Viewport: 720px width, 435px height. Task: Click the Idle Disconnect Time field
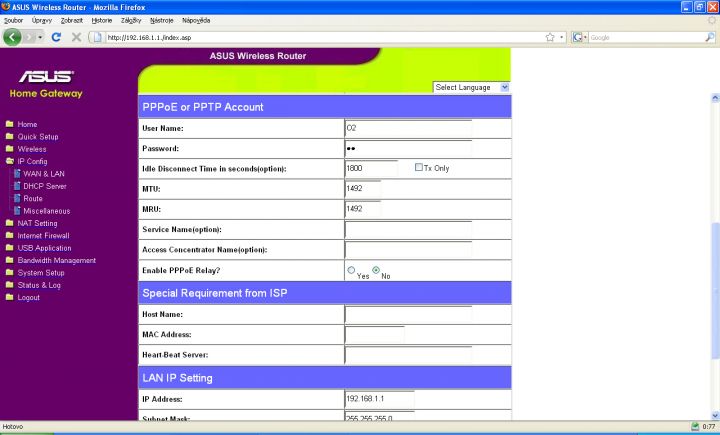tap(371, 169)
